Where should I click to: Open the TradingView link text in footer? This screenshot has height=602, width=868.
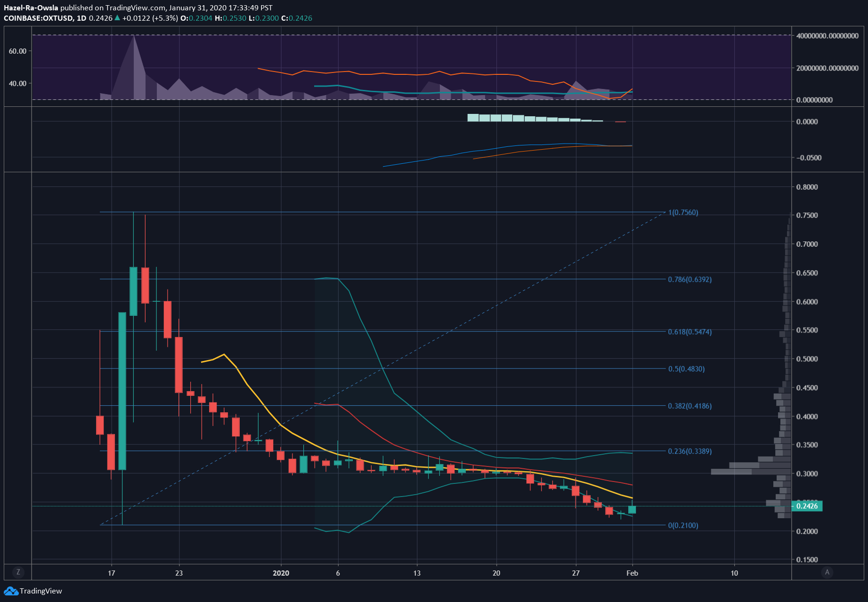[41, 591]
